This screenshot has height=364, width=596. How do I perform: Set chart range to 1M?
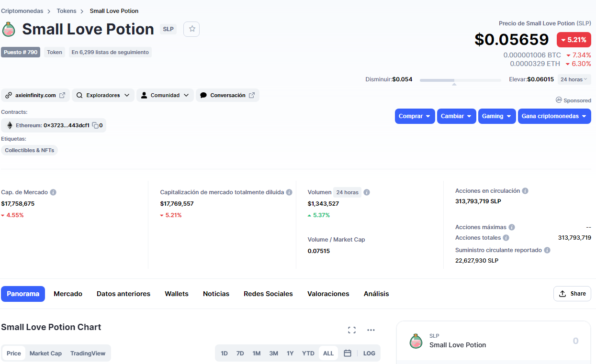[x=257, y=353]
